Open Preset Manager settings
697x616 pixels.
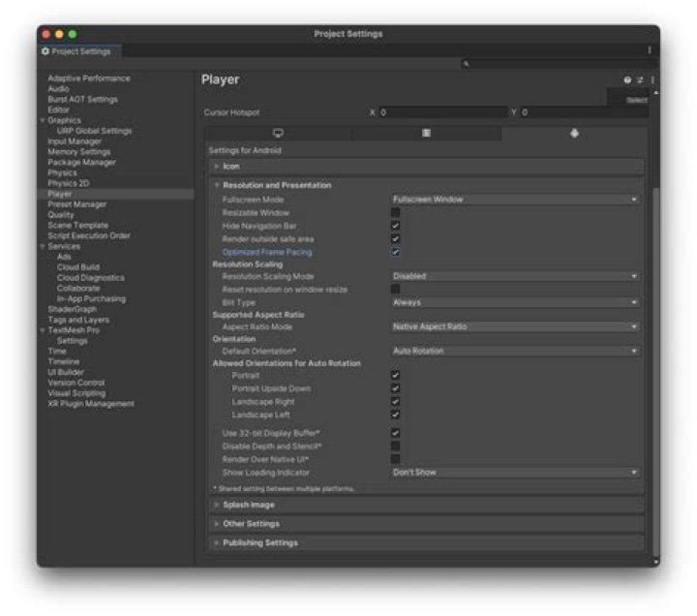pyautogui.click(x=76, y=204)
